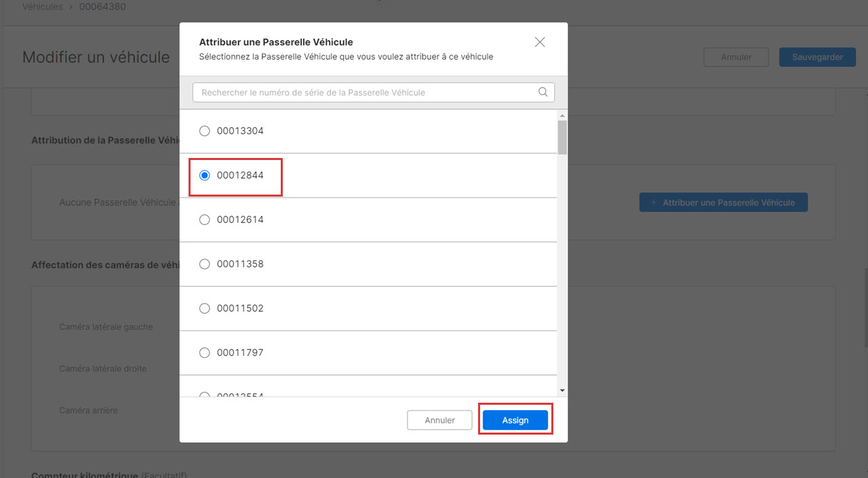
Task: Click the scroll-up arrow of the list
Action: pos(562,115)
